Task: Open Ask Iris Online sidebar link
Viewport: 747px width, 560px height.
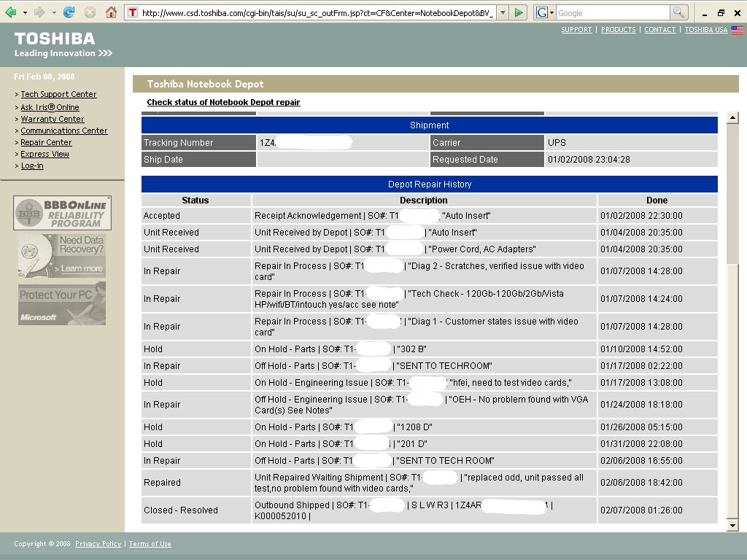Action: 50,107
